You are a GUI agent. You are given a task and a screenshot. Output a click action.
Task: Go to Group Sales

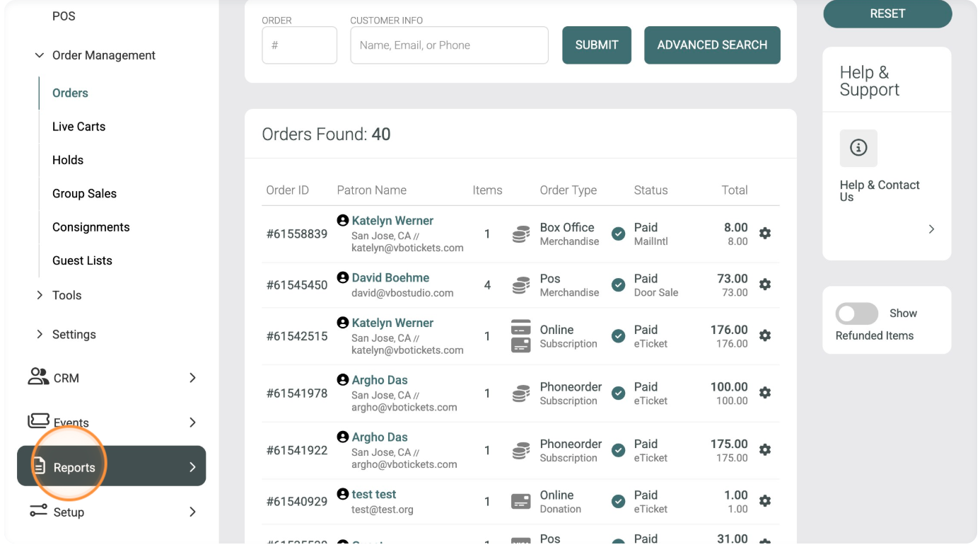(x=84, y=193)
